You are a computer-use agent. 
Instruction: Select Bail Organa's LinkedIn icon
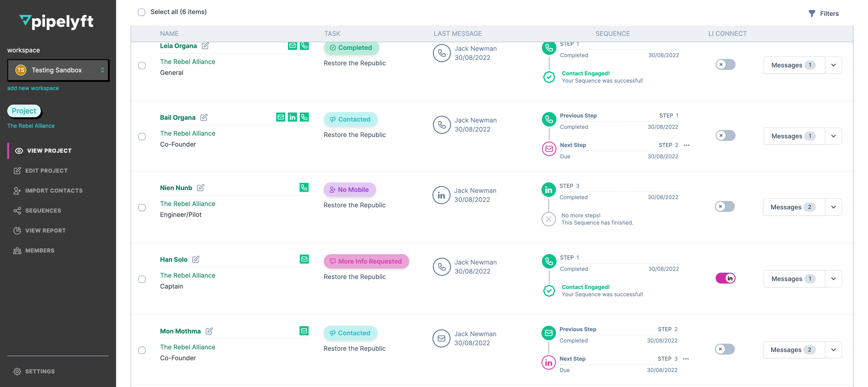click(x=292, y=117)
